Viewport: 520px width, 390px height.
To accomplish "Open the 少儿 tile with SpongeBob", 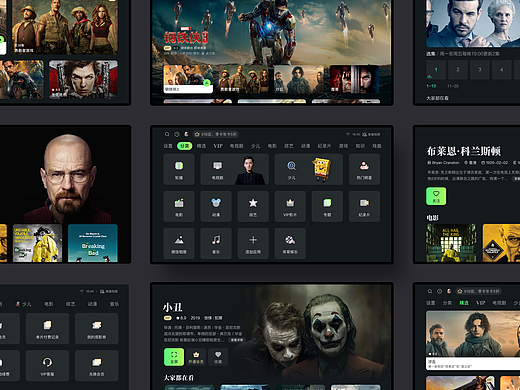I will tap(309, 169).
